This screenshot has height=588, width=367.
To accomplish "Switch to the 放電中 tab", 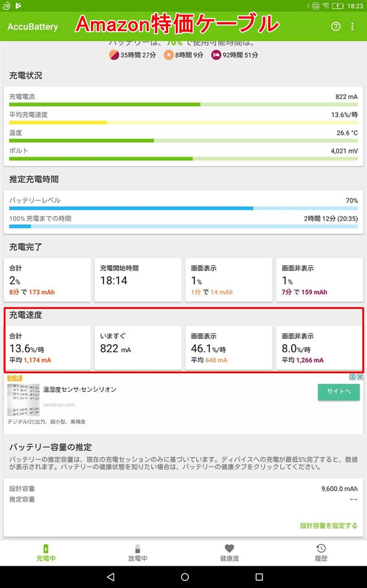I will pyautogui.click(x=137, y=559).
